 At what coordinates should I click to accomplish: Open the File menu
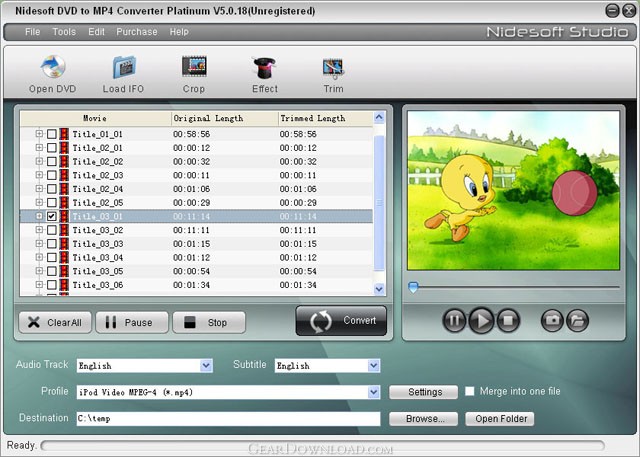pyautogui.click(x=33, y=32)
